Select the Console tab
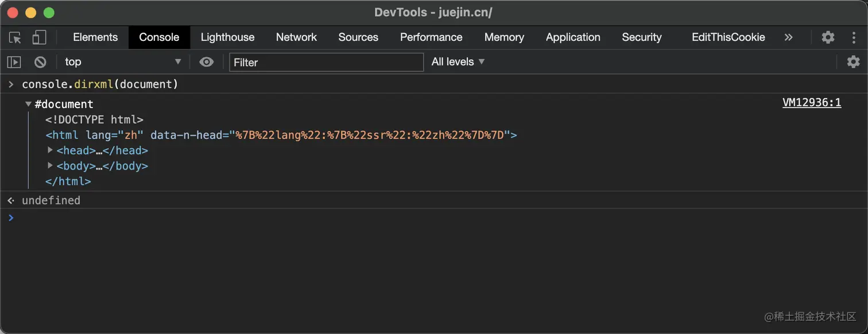The image size is (868, 334). tap(159, 37)
